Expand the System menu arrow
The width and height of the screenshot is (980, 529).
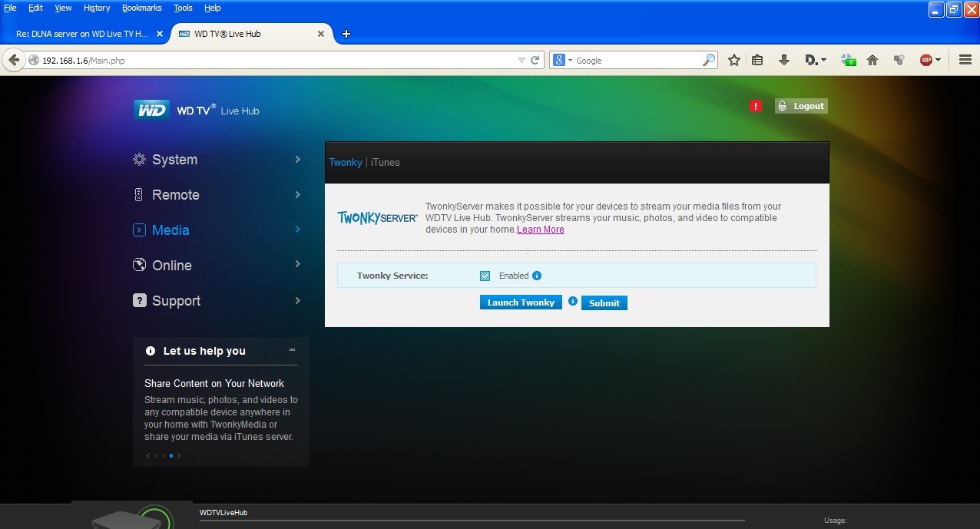coord(298,160)
